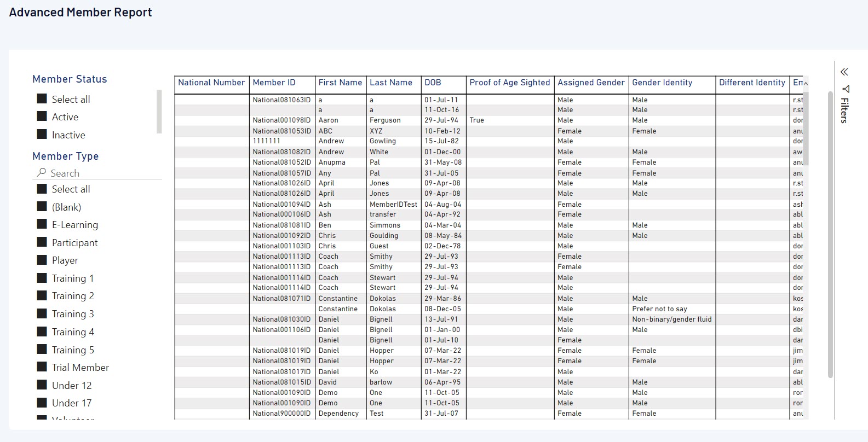Toggle the Active member status checkbox
Viewport: 868px width, 442px height.
(42, 116)
